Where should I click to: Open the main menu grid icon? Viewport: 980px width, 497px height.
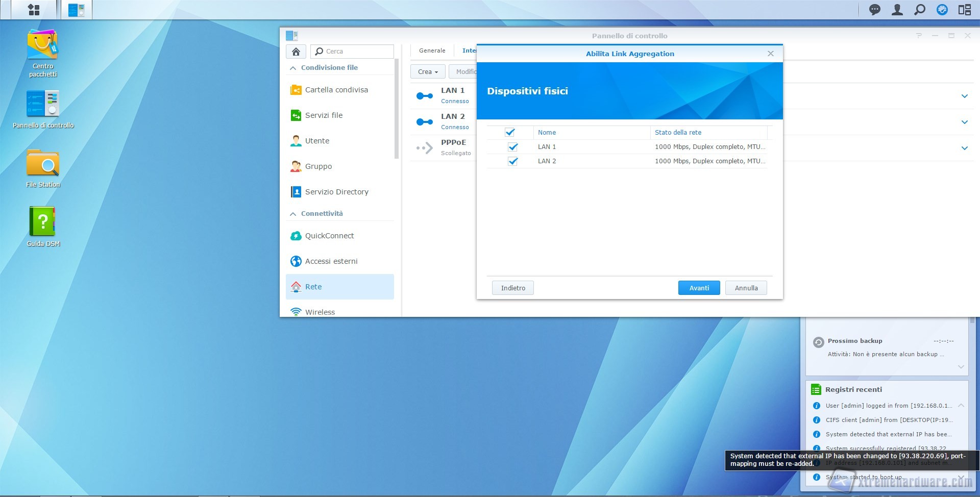(34, 10)
